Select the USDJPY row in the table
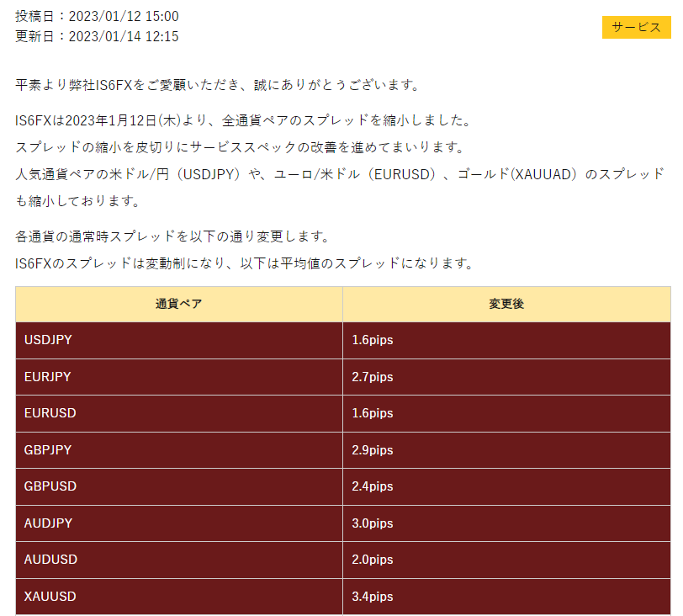Screen dimensions: 683x616 click(178, 340)
